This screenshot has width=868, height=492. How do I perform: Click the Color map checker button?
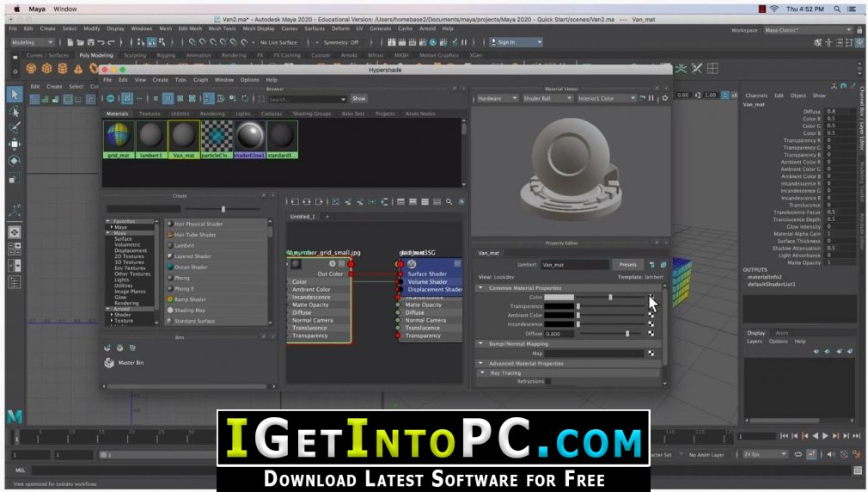[651, 298]
